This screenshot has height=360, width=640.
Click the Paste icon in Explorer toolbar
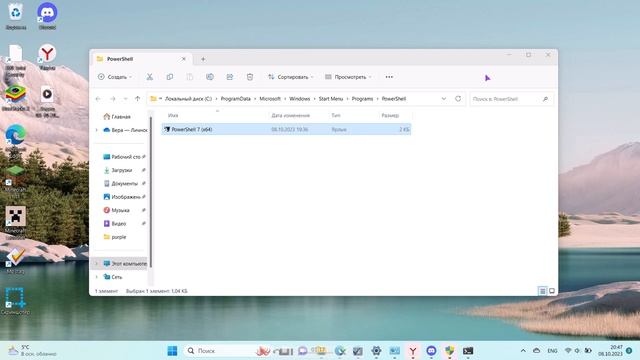pyautogui.click(x=190, y=77)
